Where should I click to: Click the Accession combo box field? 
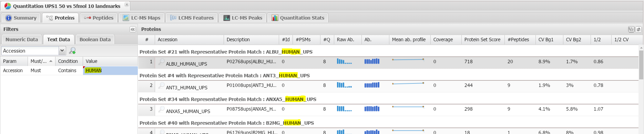[x=30, y=51]
